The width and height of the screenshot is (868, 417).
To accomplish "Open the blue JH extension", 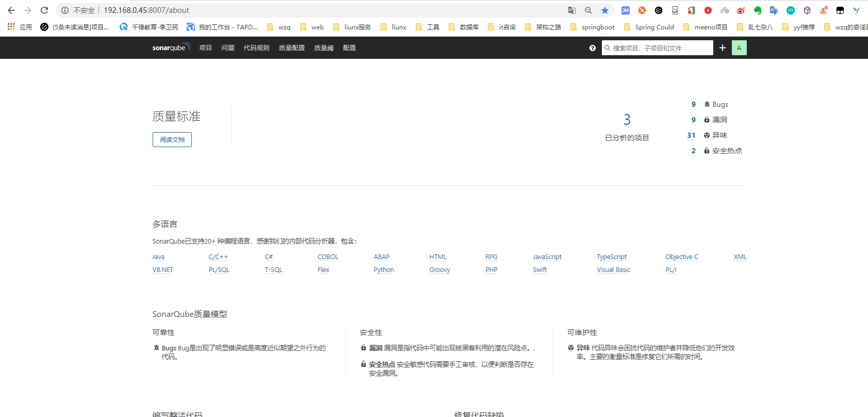I will [x=626, y=10].
